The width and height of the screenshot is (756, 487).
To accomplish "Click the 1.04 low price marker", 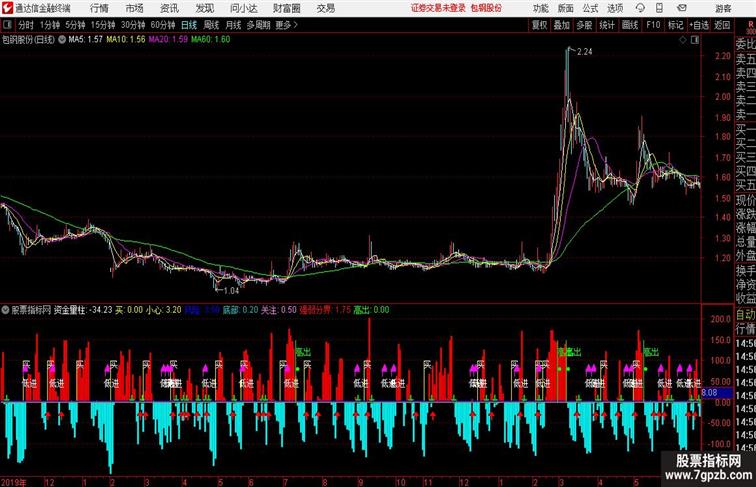I will [231, 291].
